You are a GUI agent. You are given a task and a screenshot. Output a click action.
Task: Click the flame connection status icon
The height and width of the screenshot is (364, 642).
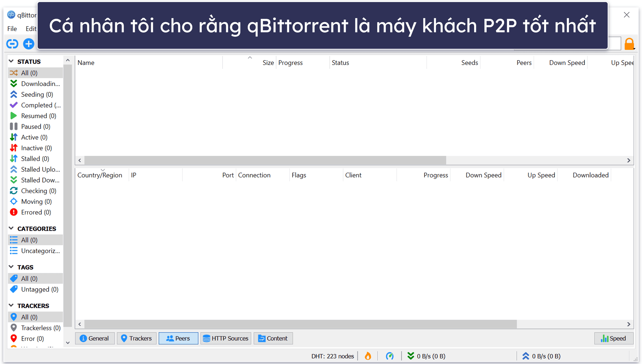tap(368, 356)
